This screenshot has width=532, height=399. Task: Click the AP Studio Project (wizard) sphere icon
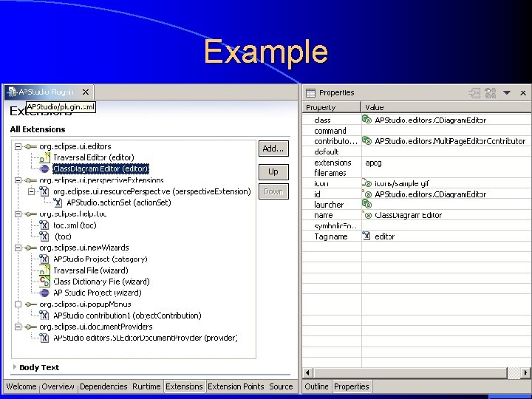(x=44, y=293)
